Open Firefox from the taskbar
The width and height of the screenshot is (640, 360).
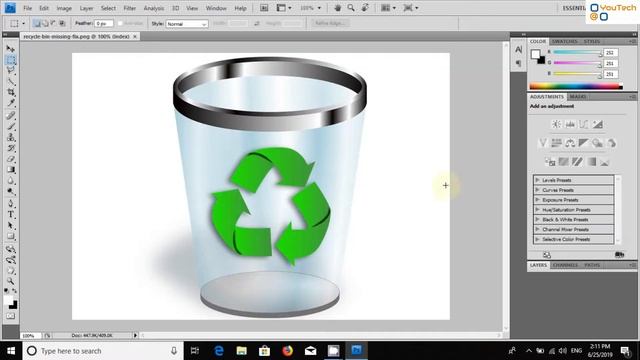click(x=287, y=351)
